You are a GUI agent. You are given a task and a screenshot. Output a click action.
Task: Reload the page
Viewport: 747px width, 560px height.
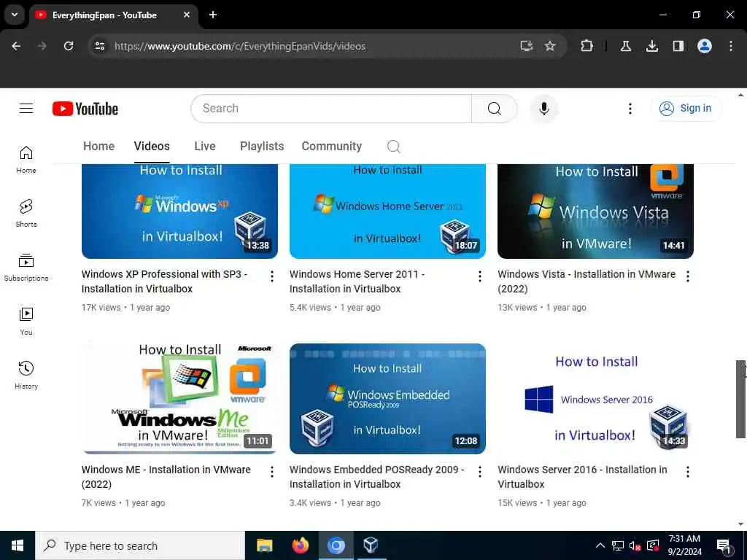point(69,46)
